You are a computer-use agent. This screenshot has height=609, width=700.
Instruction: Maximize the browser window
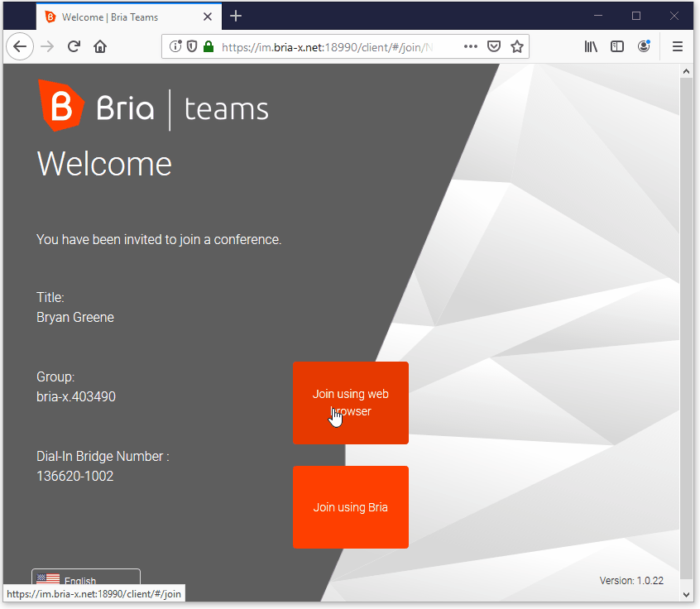(636, 16)
